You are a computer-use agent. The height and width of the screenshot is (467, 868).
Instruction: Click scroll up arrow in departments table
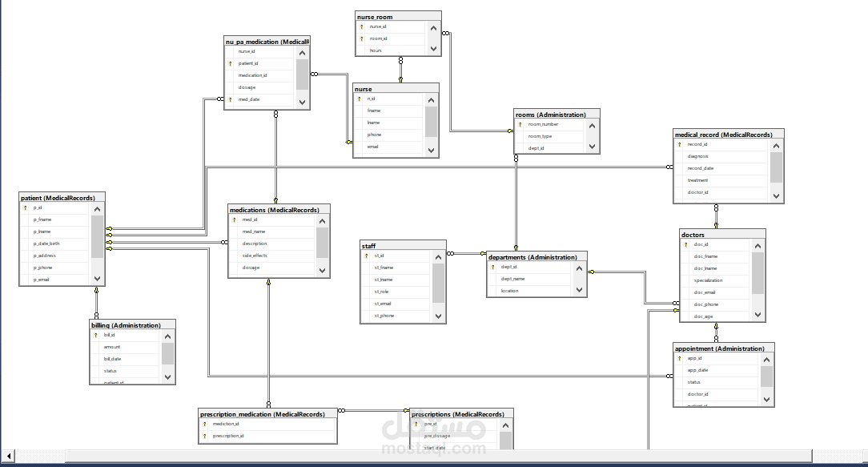(x=579, y=268)
